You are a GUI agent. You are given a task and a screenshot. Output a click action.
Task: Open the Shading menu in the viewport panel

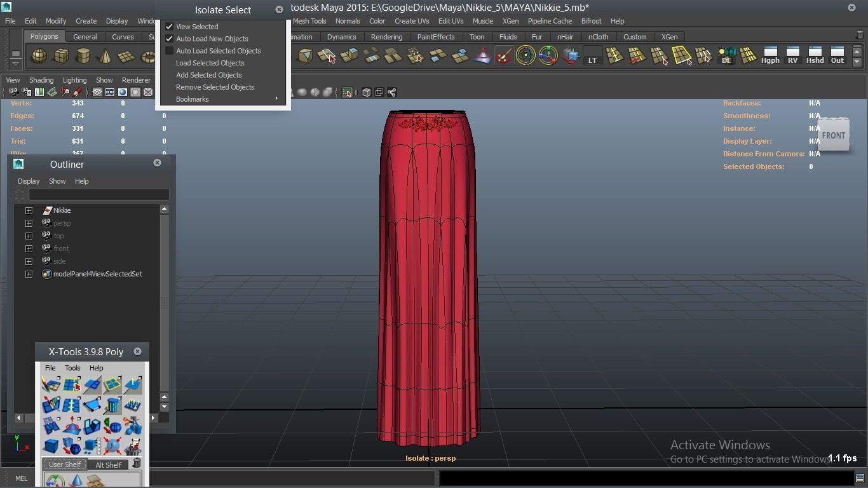41,80
